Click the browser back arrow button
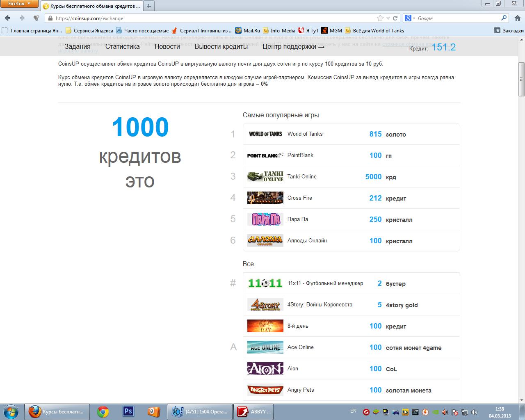 [x=8, y=18]
